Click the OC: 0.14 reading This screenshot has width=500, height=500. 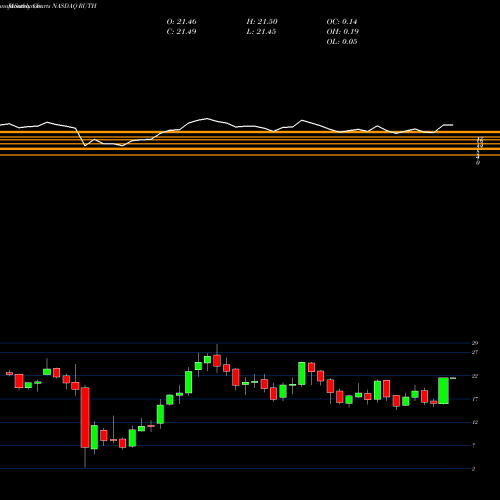click(342, 22)
